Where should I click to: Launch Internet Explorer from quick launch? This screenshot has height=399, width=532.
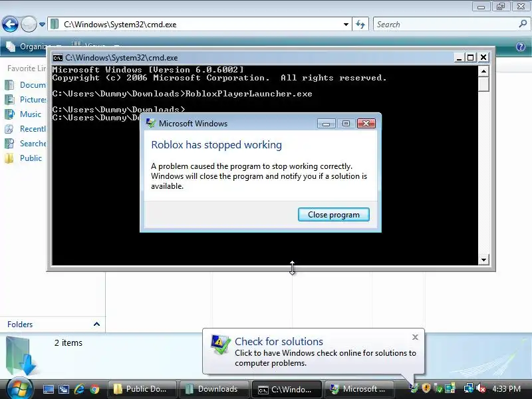[79, 389]
